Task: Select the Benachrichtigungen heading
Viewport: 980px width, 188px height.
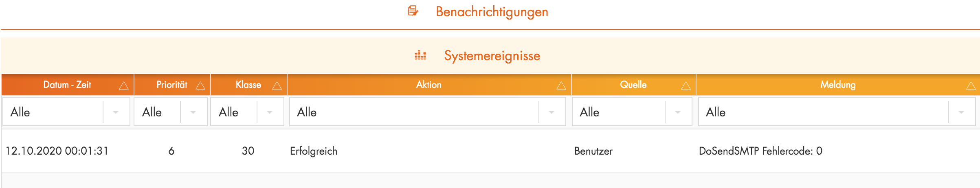Action: click(492, 12)
